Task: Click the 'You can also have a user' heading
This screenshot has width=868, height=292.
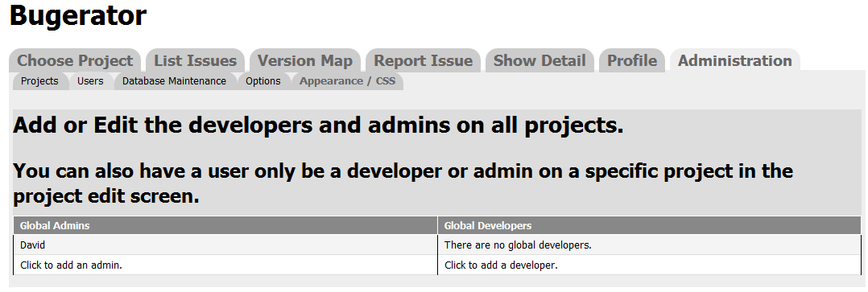Action: pos(403,183)
